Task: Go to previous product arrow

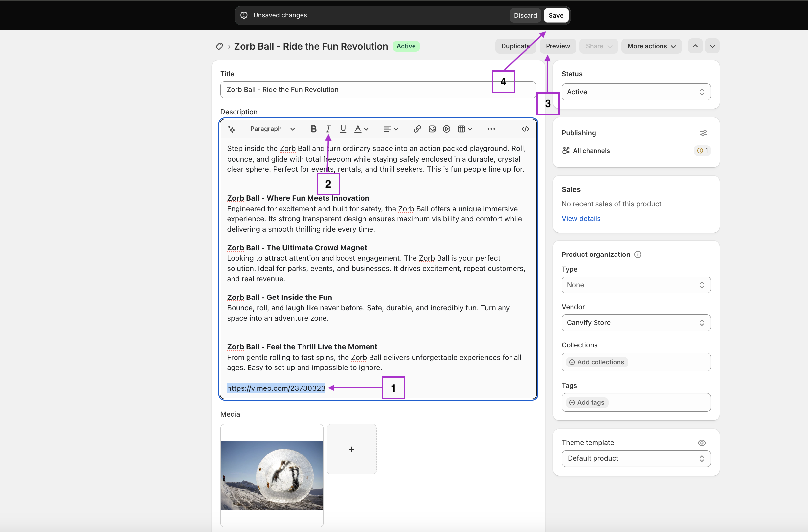Action: (695, 46)
